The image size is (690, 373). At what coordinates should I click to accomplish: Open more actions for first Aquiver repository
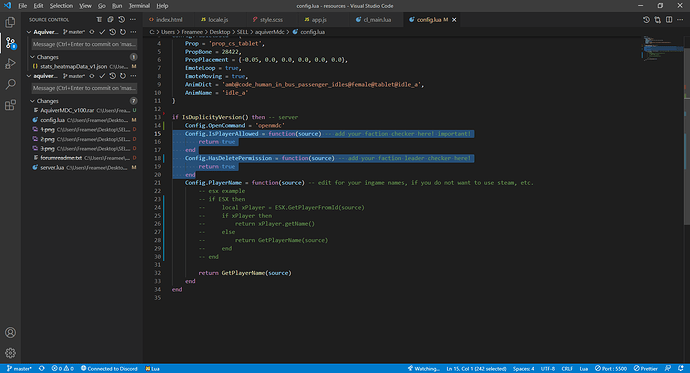coord(133,32)
